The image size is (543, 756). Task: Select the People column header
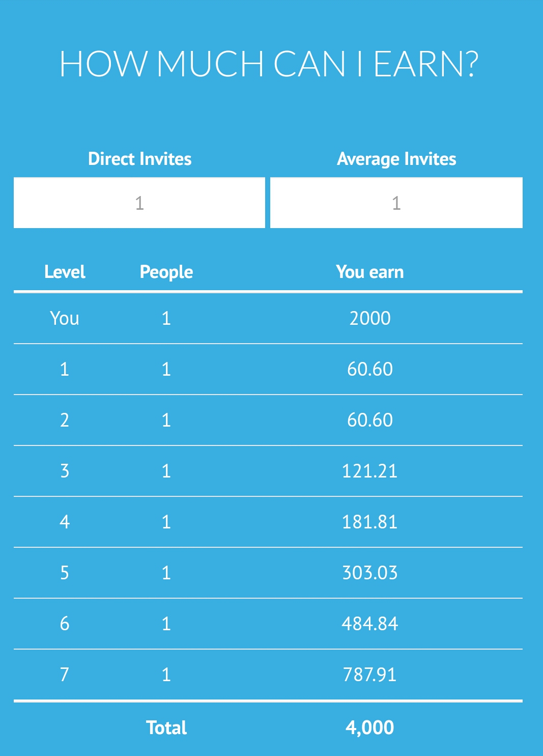pyautogui.click(x=166, y=272)
